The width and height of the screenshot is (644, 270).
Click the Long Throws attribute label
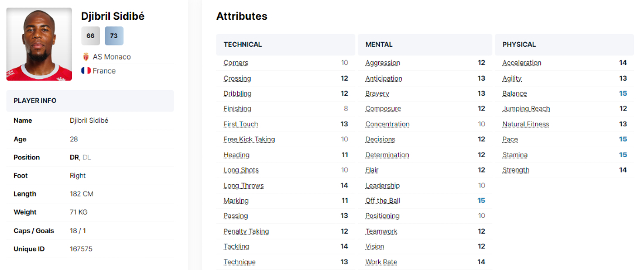[x=244, y=185]
